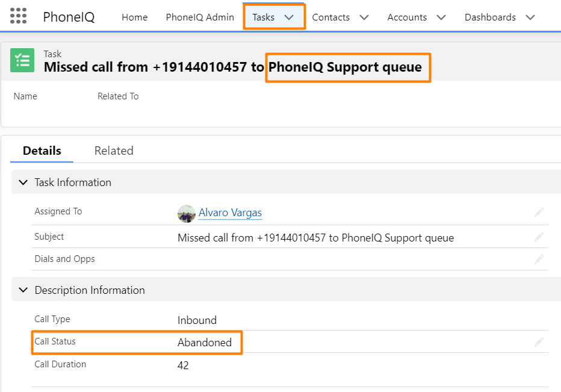The image size is (561, 392).
Task: Go to the Home tab
Action: point(134,17)
